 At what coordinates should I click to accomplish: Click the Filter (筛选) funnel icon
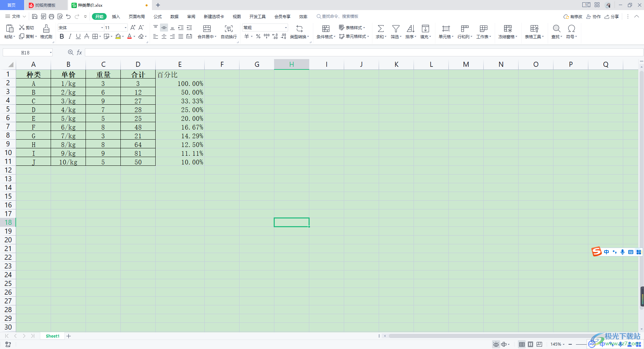click(396, 29)
